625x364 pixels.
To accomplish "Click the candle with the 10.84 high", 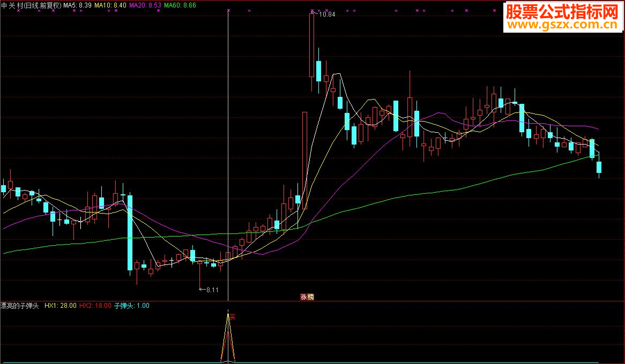I will [312, 45].
